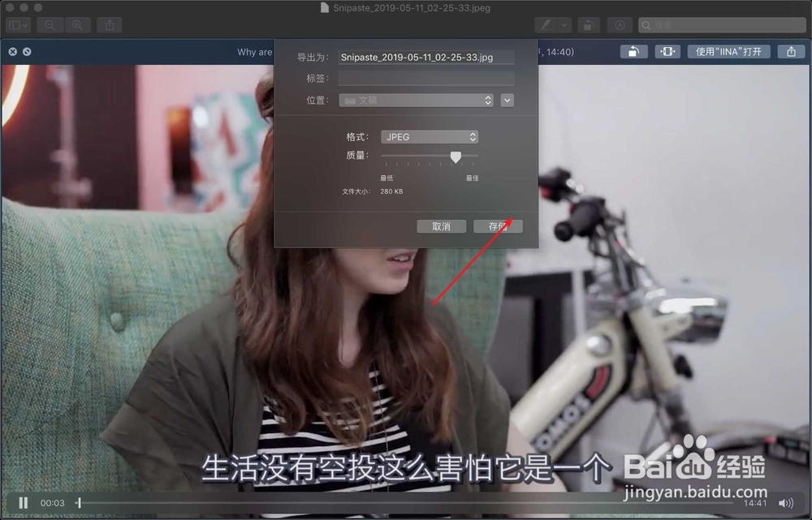Click the 使用"IINA"打开 button
The height and width of the screenshot is (520, 812).
(x=729, y=51)
